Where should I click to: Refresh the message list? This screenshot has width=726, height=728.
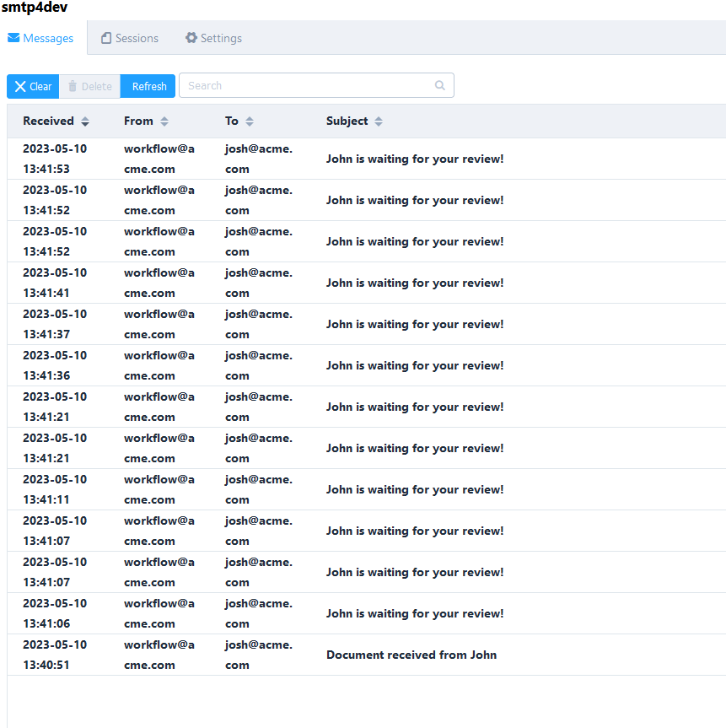[x=148, y=86]
